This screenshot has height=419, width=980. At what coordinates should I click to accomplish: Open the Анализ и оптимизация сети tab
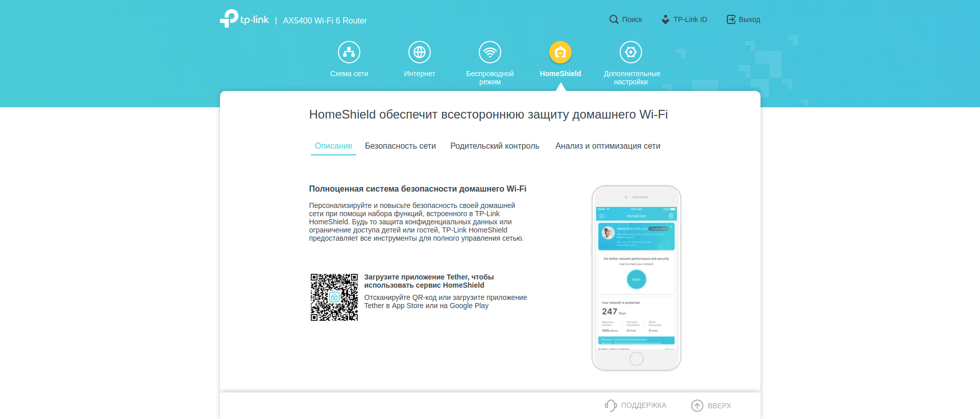tap(607, 146)
